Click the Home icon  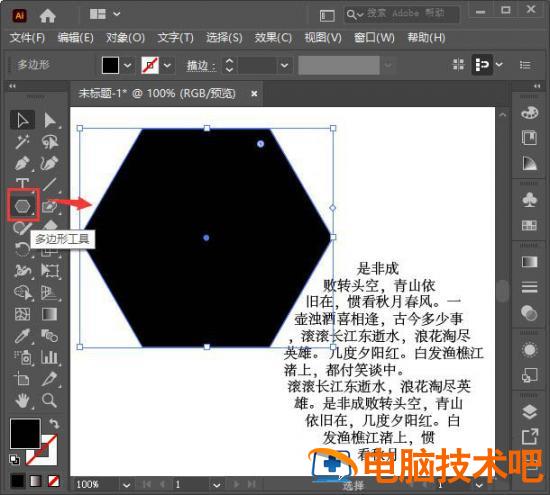point(48,15)
